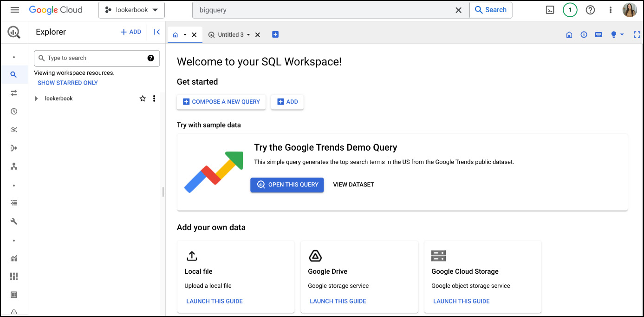Click the blue plus new tab icon
Viewport: 644px width, 317px height.
[275, 34]
